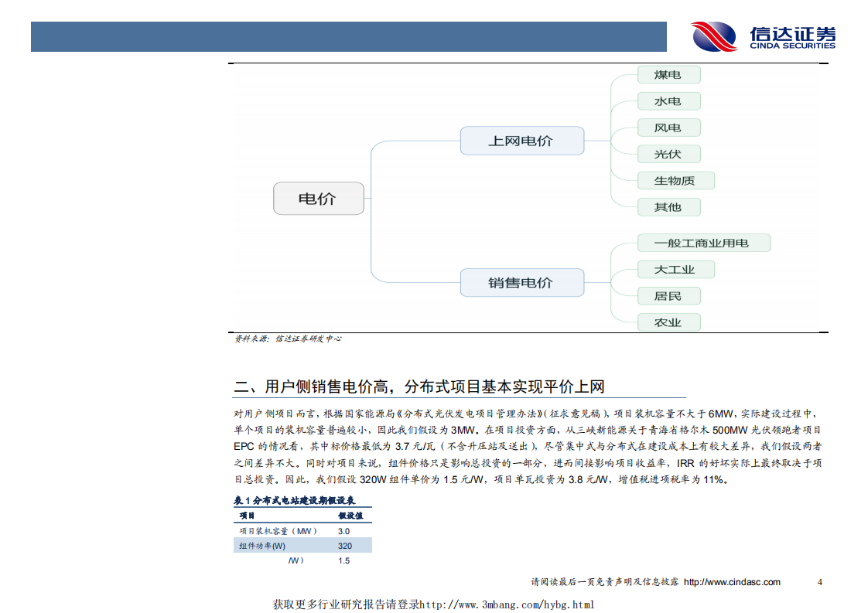The height and width of the screenshot is (613, 868).
Task: Click the 光伏 node in the mind map
Action: pyautogui.click(x=668, y=154)
